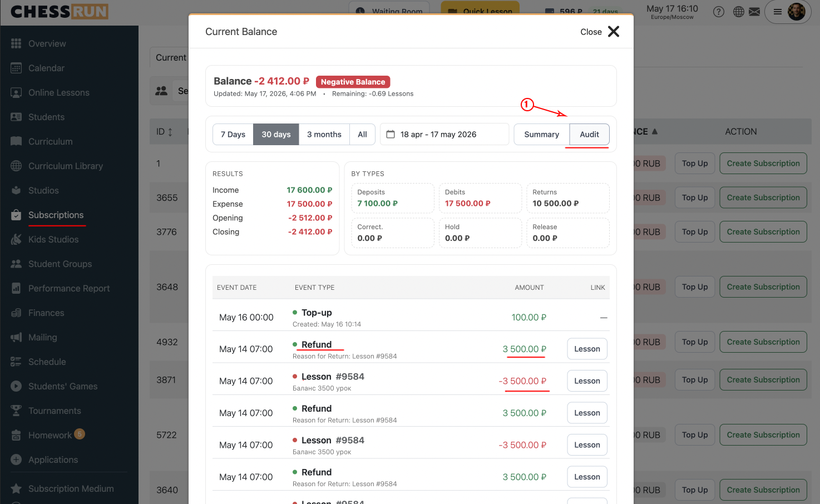This screenshot has height=504, width=820.
Task: Click the Returns 10 500.00 ₽ card
Action: point(568,198)
